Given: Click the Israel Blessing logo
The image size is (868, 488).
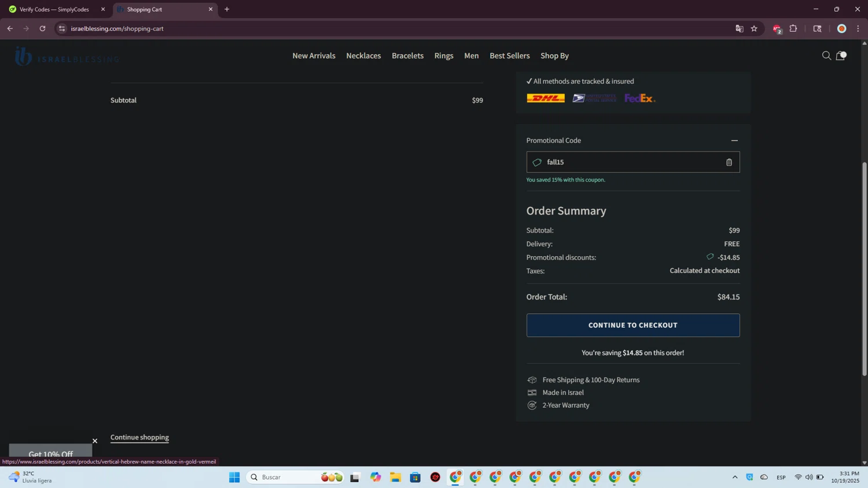Looking at the screenshot, I should (67, 57).
